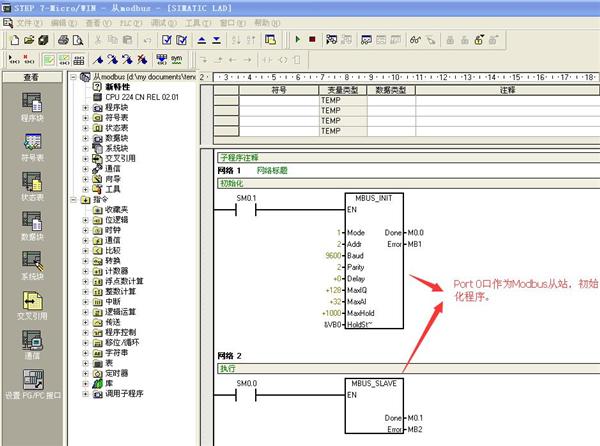
Task: Open 符号表 in the left view bar
Action: [32, 147]
